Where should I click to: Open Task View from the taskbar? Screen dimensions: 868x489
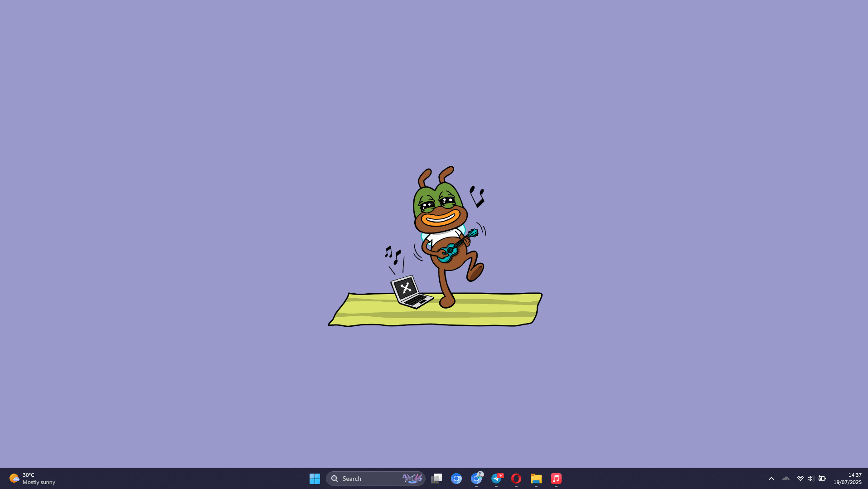[x=436, y=479]
